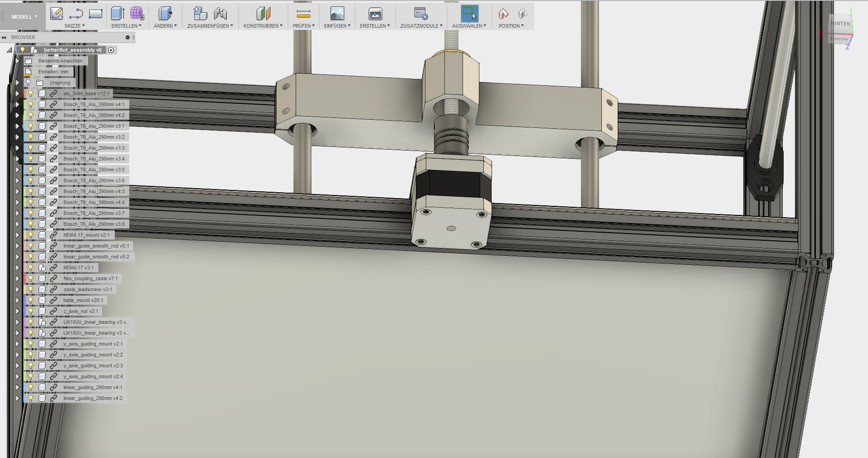
Task: Open the MODELL workspace dropdown
Action: [x=24, y=17]
